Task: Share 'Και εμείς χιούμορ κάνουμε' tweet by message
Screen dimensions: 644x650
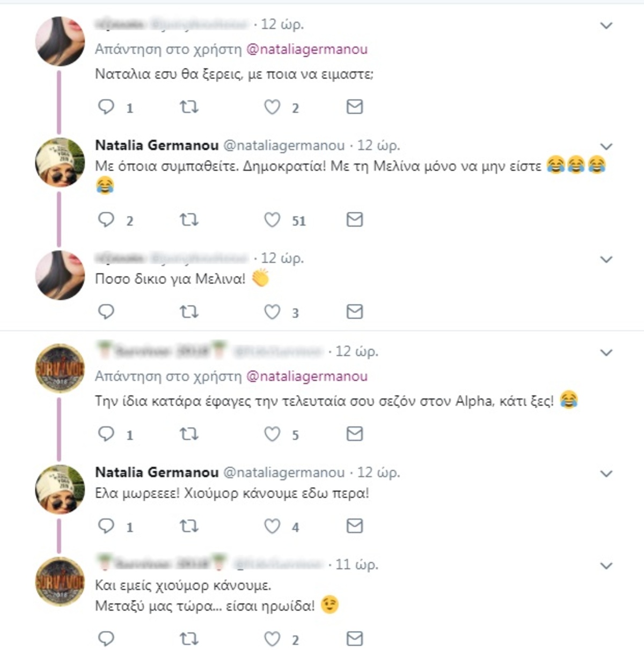Action: [x=354, y=639]
